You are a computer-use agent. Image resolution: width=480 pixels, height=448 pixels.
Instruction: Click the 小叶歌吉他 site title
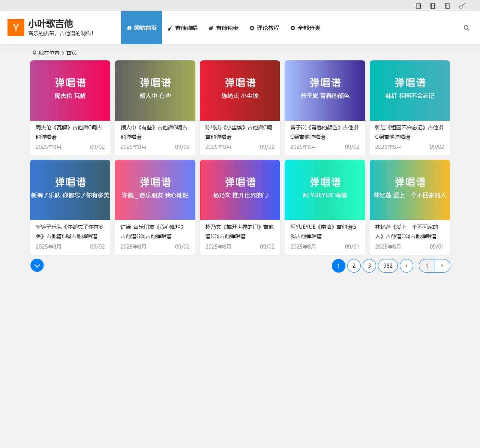click(x=51, y=24)
